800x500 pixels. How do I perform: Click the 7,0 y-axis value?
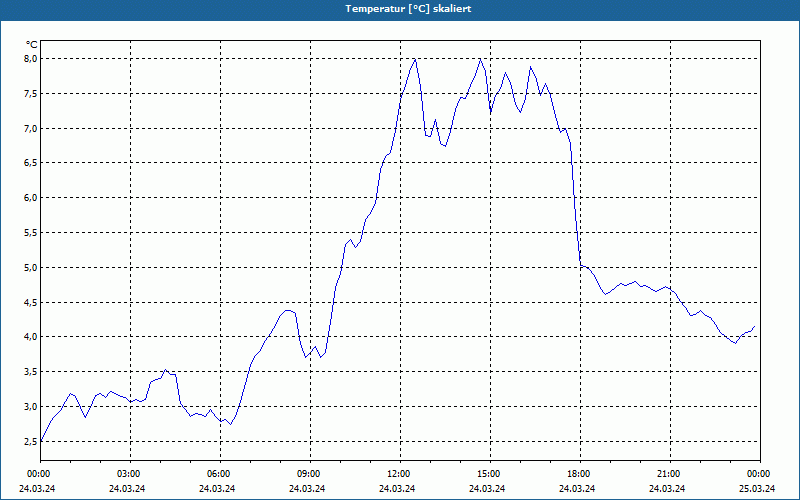31,128
